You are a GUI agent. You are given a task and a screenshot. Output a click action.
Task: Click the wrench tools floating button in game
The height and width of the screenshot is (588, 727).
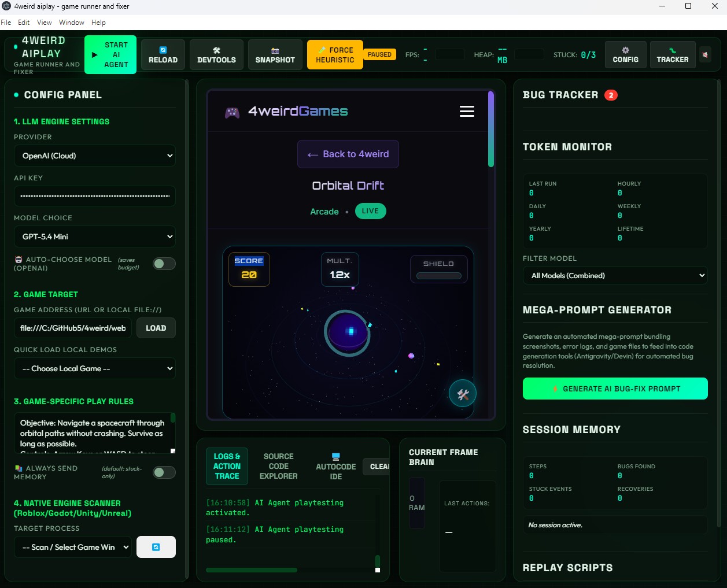tap(463, 394)
